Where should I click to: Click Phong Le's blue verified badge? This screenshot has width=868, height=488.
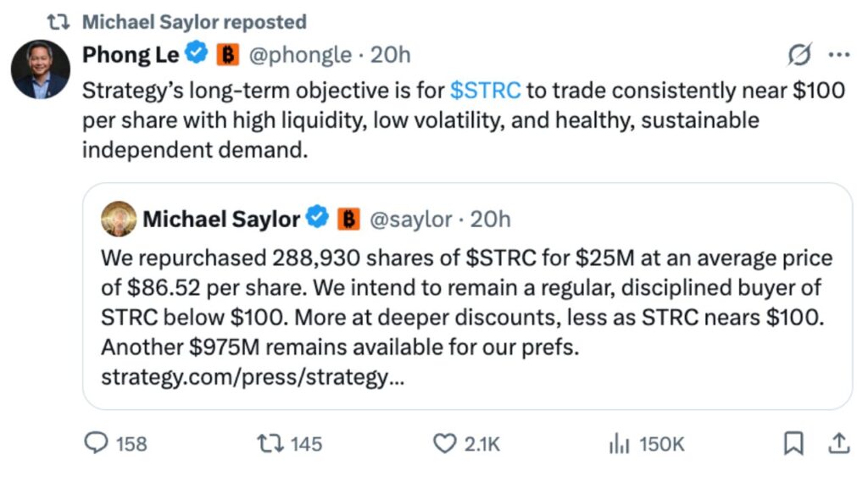[197, 53]
